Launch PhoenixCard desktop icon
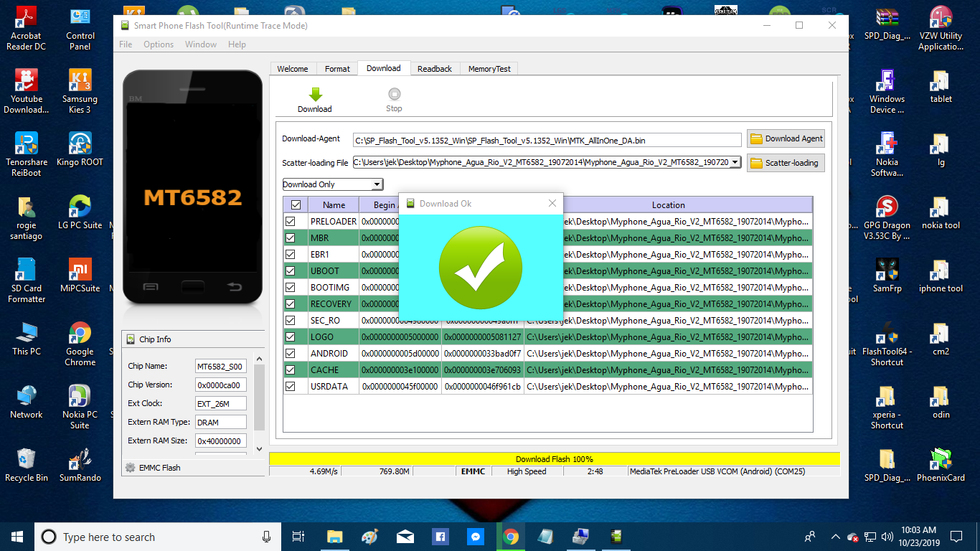Screen dimensions: 980x551 (941, 466)
